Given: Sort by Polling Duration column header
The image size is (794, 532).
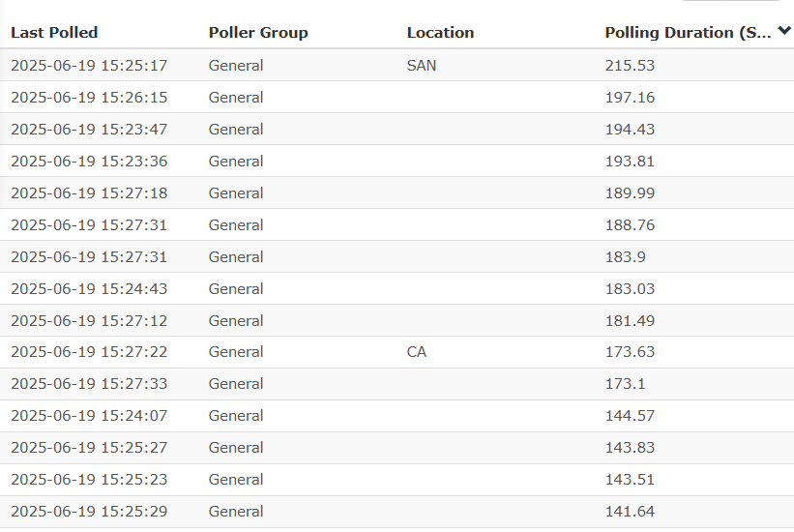Looking at the screenshot, I should pos(688,33).
